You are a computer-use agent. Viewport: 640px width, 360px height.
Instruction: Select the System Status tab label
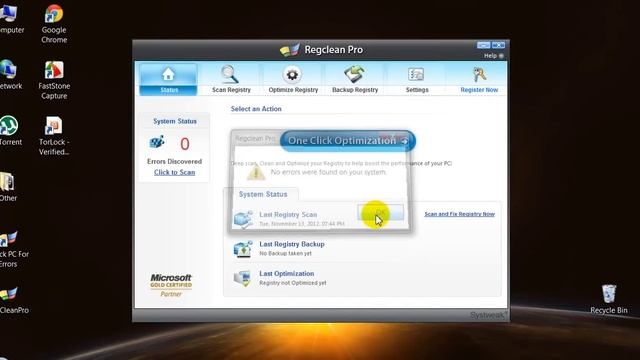coord(263,194)
